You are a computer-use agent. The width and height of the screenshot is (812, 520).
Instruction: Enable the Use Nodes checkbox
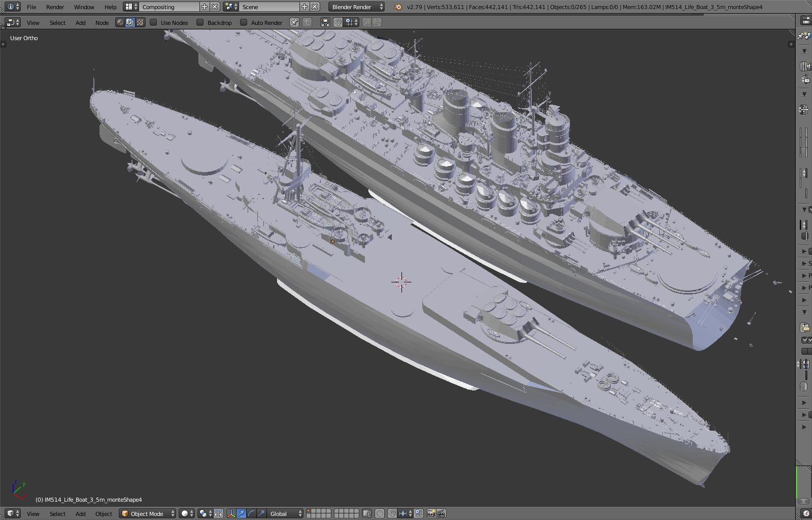coord(153,22)
